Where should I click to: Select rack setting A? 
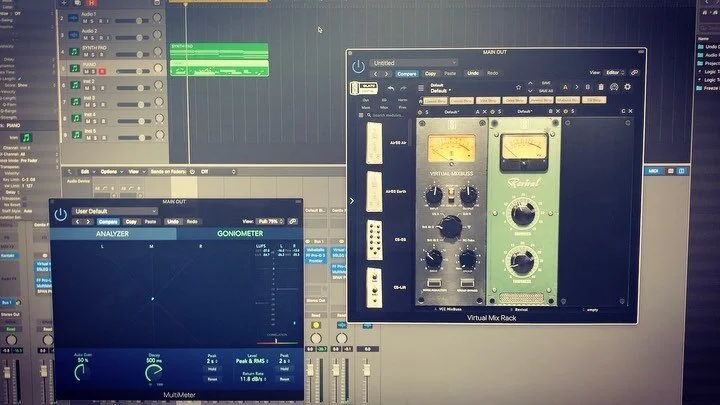[565, 87]
